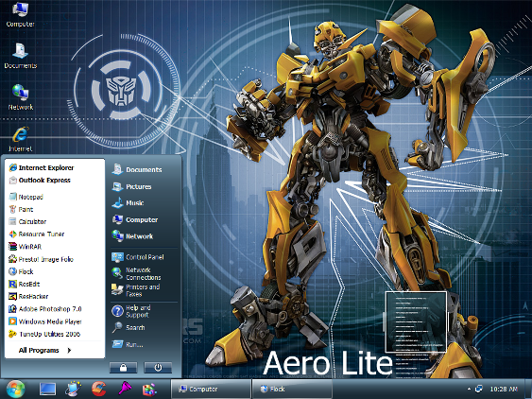Open Internet Explorer from start menu
The width and height of the screenshot is (532, 399).
42,167
